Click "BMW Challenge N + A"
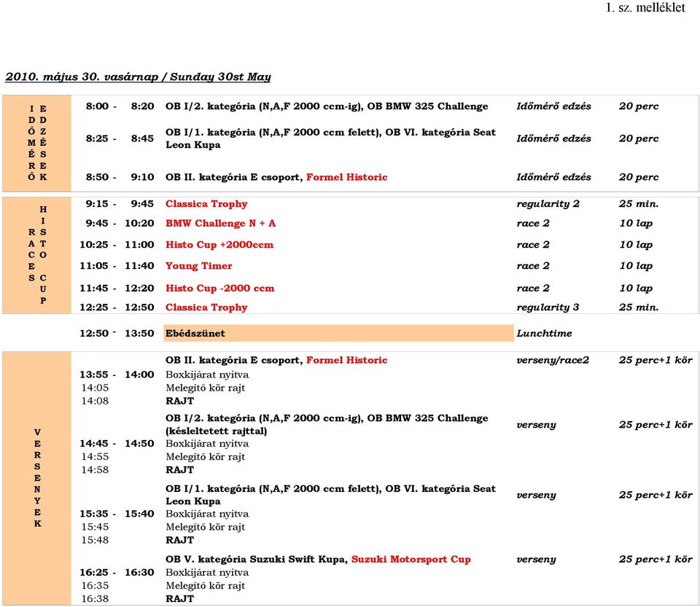This screenshot has height=607, width=700. click(220, 224)
